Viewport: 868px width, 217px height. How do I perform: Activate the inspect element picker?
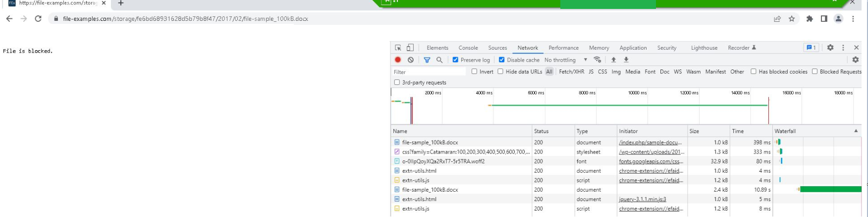398,48
